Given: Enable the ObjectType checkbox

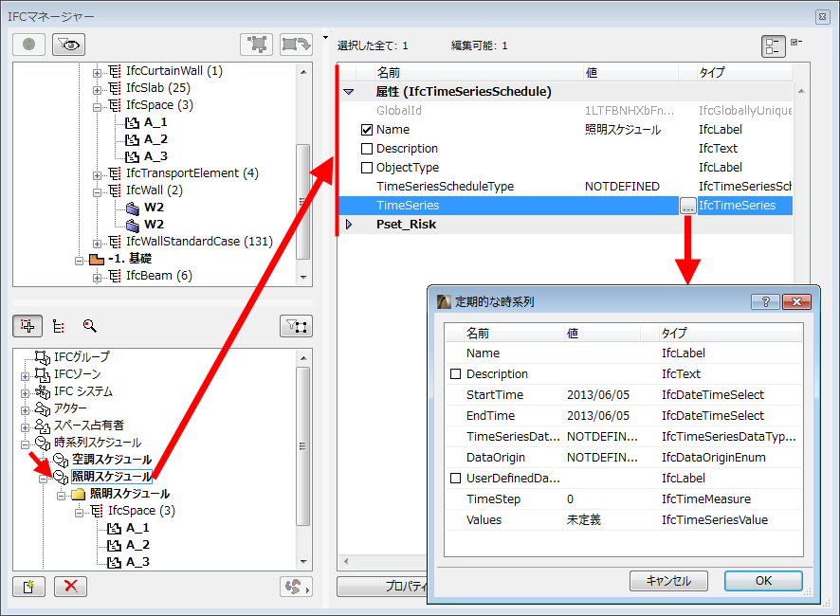Looking at the screenshot, I should point(367,168).
